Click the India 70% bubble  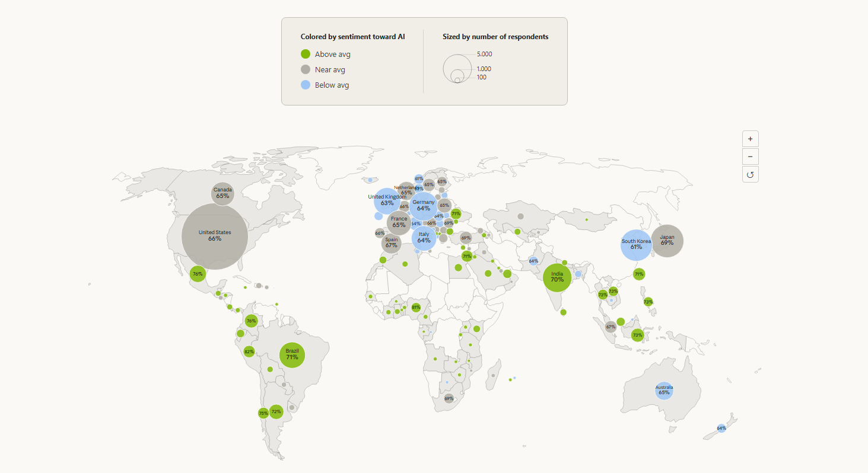(x=557, y=277)
